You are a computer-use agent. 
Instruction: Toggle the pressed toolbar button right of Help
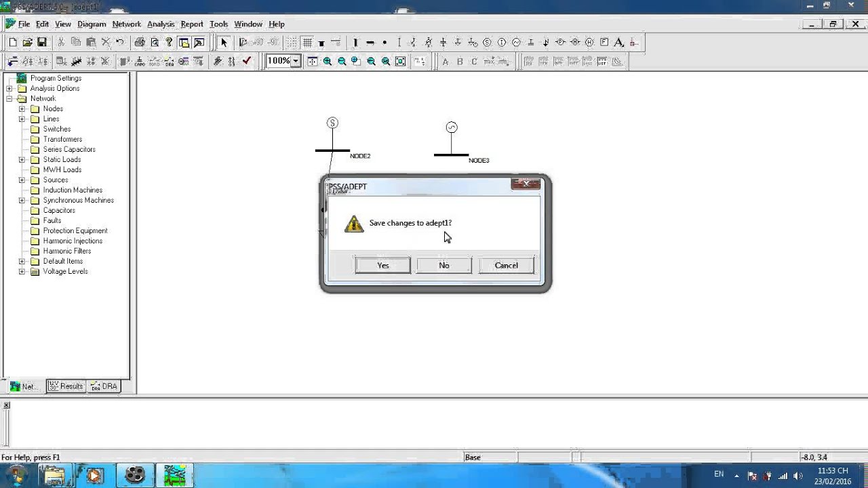coord(184,42)
